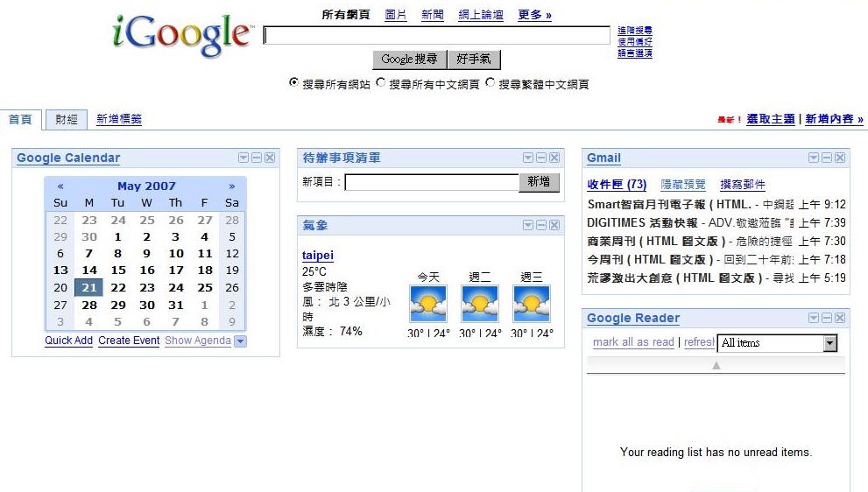Screen dimensions: 868x492
Task: Minimize the Google Calendar widget
Action: point(257,158)
